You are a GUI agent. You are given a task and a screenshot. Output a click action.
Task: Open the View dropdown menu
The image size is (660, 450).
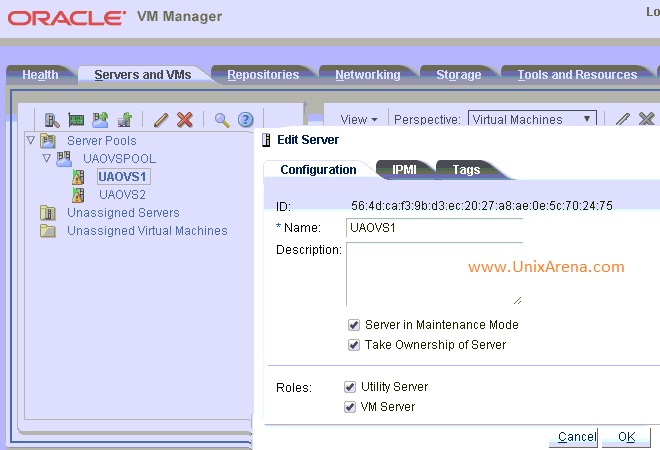359,120
